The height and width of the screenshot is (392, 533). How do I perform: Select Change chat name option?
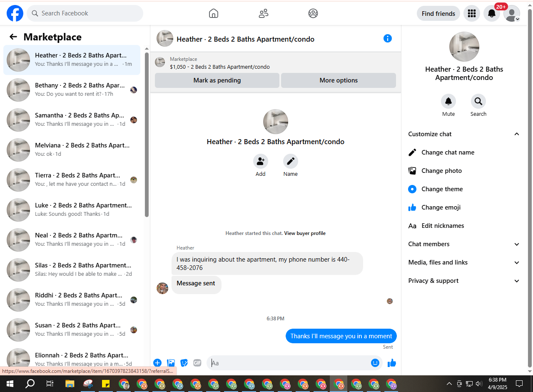(464, 152)
